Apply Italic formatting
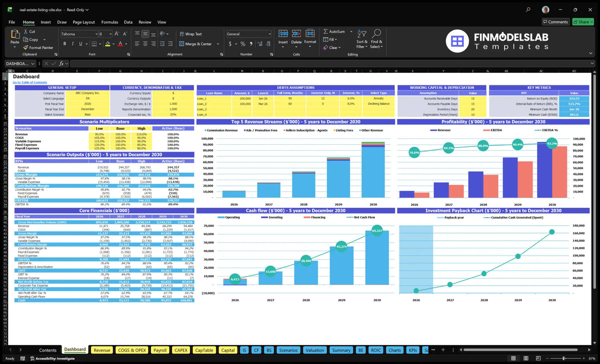600x364 pixels. (x=72, y=44)
